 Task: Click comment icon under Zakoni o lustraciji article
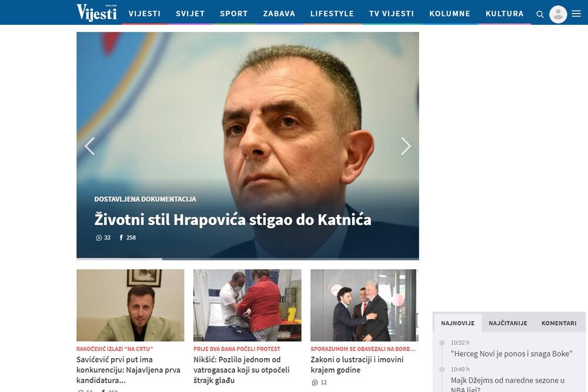pos(315,383)
